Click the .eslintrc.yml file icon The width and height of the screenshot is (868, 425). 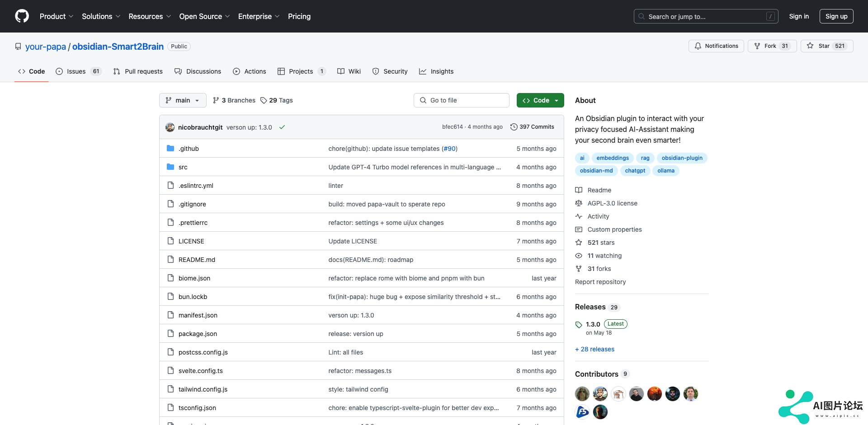170,185
